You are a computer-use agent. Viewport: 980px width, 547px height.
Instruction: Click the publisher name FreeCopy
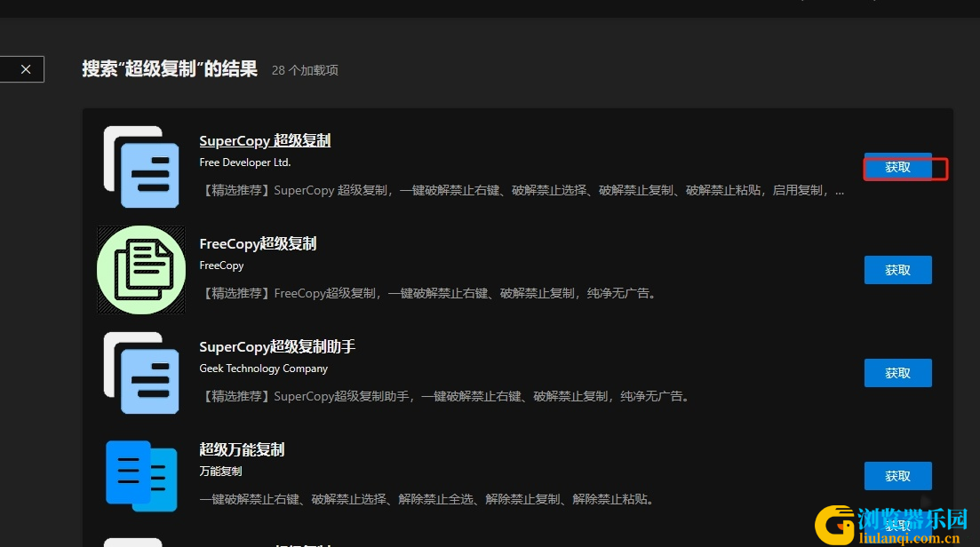[x=221, y=266]
